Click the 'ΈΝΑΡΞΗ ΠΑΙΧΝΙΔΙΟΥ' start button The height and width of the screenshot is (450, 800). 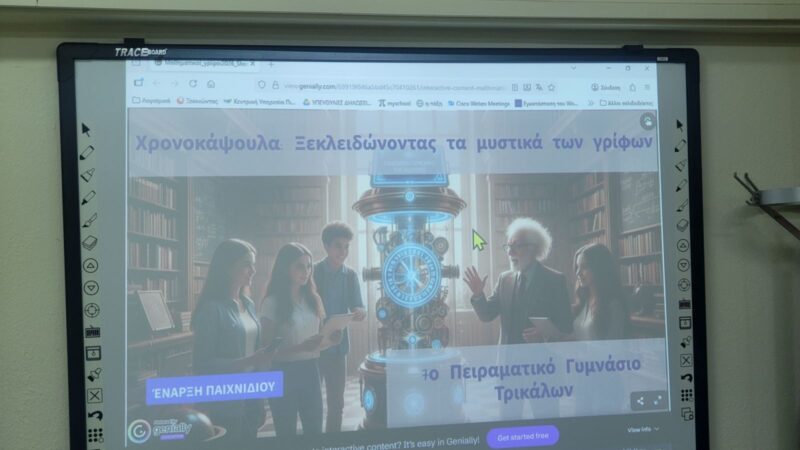point(214,388)
